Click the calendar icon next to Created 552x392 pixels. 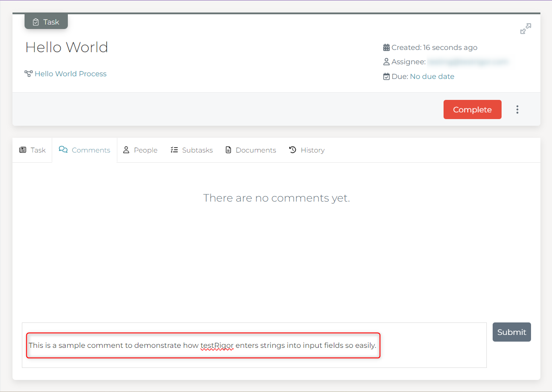coord(386,47)
